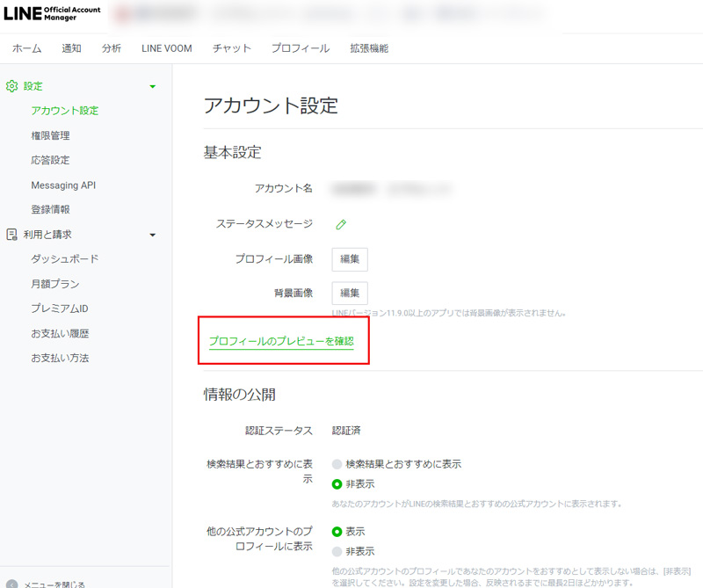Open 月額プラン in the sidebar
Image resolution: width=703 pixels, height=588 pixels.
55,284
